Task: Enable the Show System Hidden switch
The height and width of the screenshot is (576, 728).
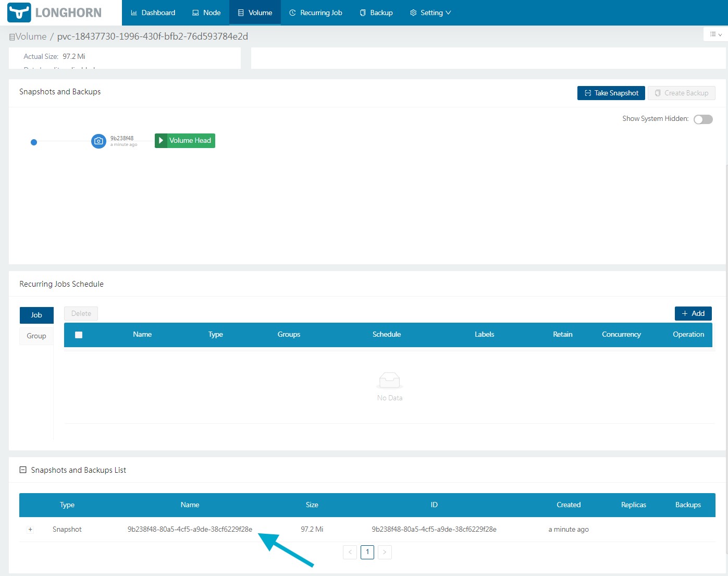Action: coord(703,119)
